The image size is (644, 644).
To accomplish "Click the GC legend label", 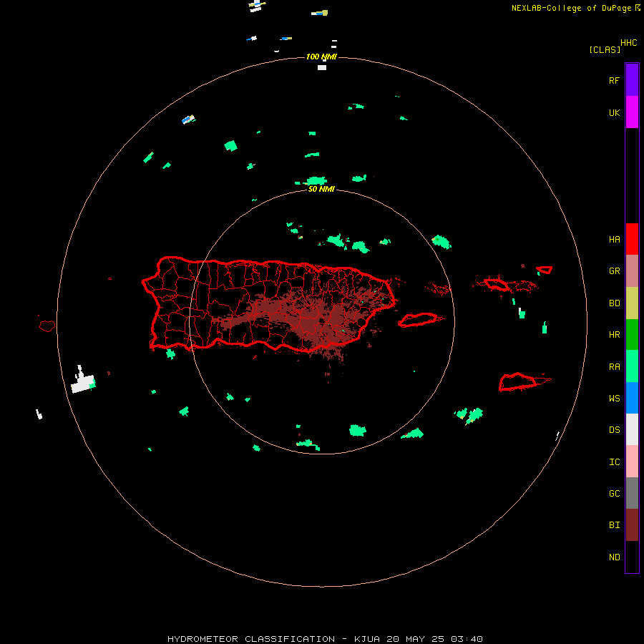I will 614,493.
